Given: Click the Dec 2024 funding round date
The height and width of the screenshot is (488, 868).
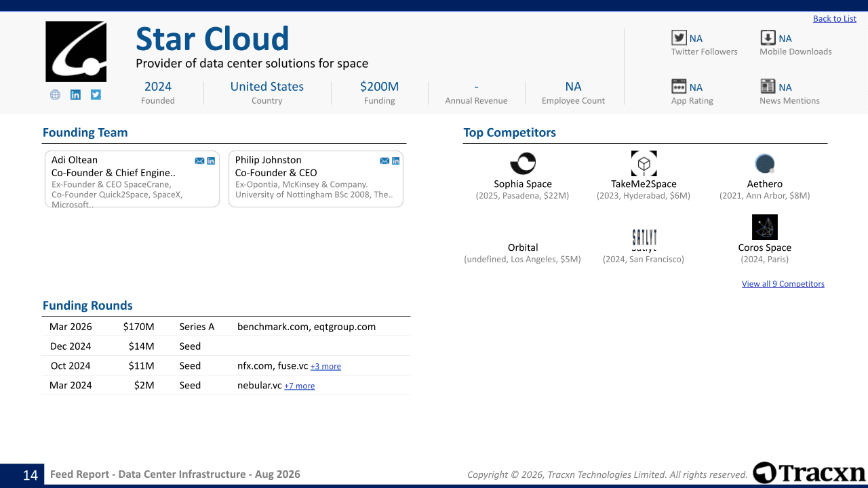Looking at the screenshot, I should tap(71, 346).
